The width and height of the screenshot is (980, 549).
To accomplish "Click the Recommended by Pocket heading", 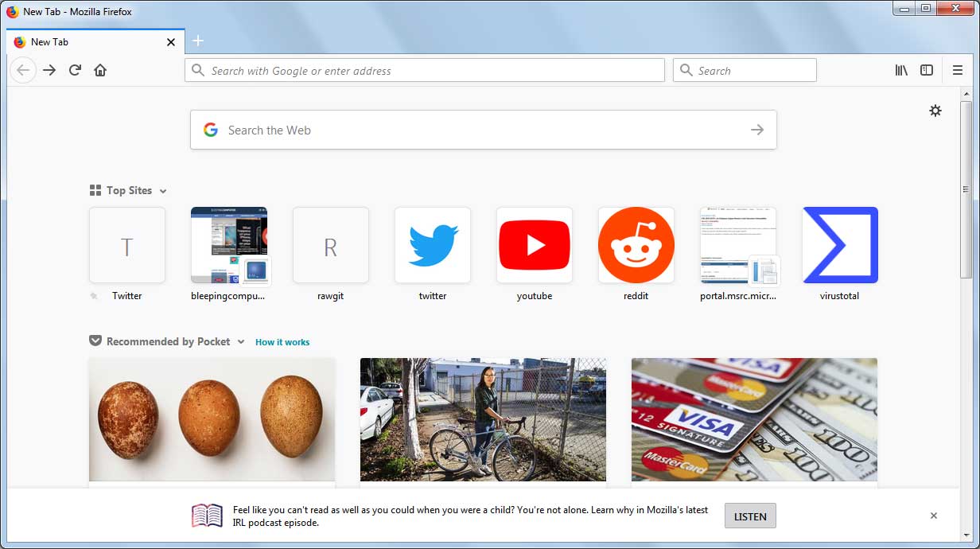I will pos(169,341).
